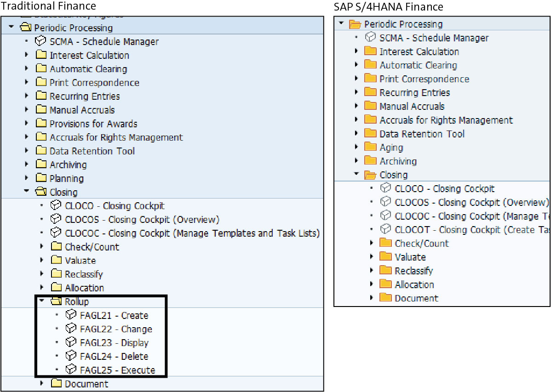Click the Periodic Processing folder icon in S/4HANA
Viewport: 551px width, 392px height.
coord(355,24)
